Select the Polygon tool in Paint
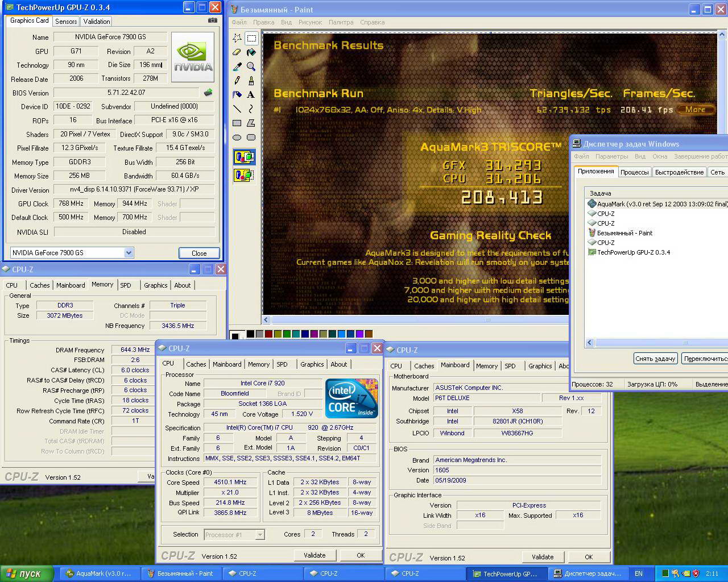This screenshot has width=728, height=582. [251, 123]
